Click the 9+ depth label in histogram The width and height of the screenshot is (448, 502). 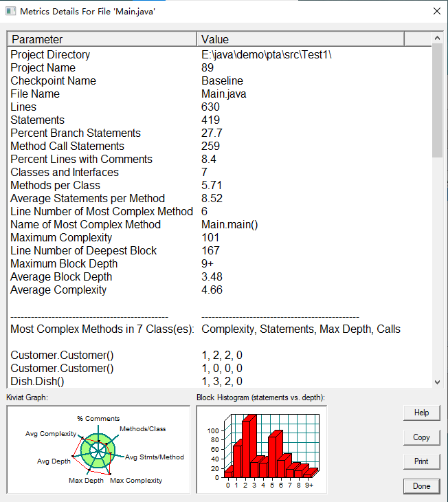(309, 485)
